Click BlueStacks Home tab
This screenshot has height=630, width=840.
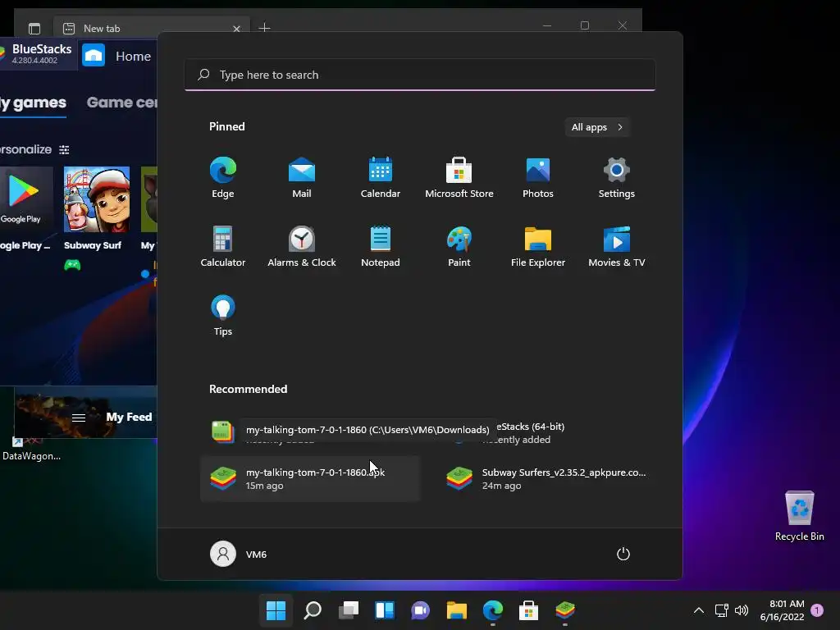[118, 56]
